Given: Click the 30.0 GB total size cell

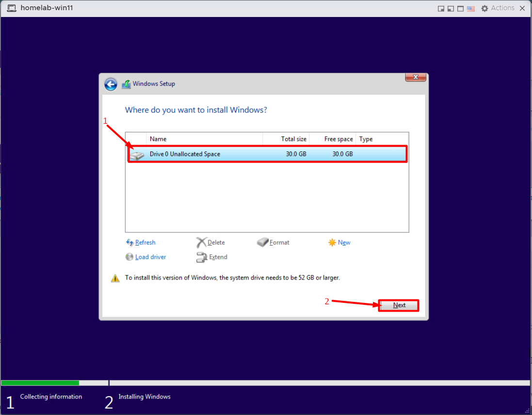Looking at the screenshot, I should point(296,154).
